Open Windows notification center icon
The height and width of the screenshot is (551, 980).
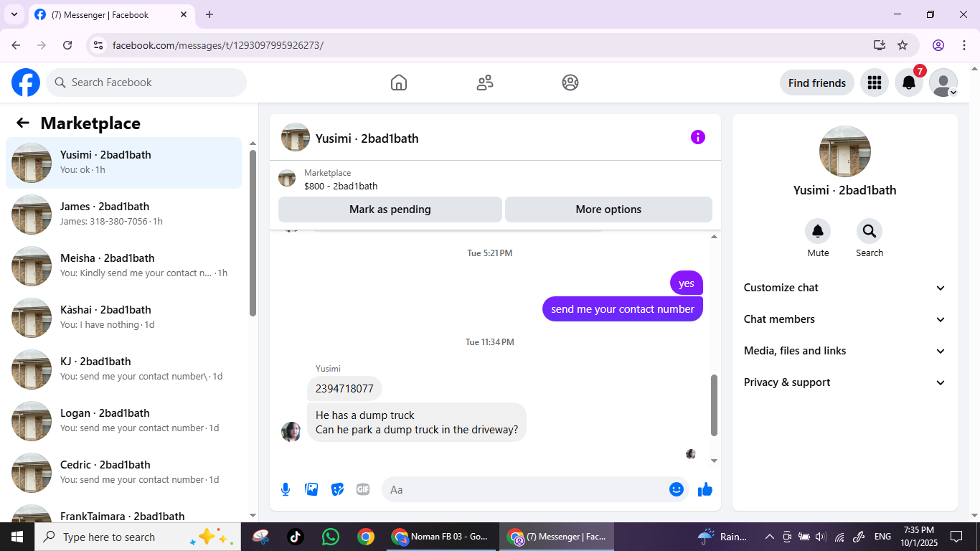point(956,537)
